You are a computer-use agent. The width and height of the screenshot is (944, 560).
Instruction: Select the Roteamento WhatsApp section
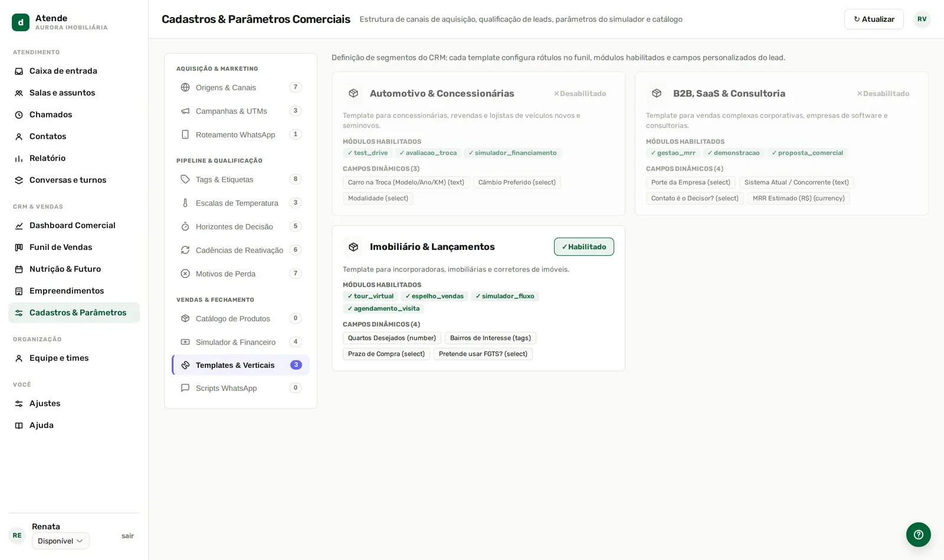241,134
